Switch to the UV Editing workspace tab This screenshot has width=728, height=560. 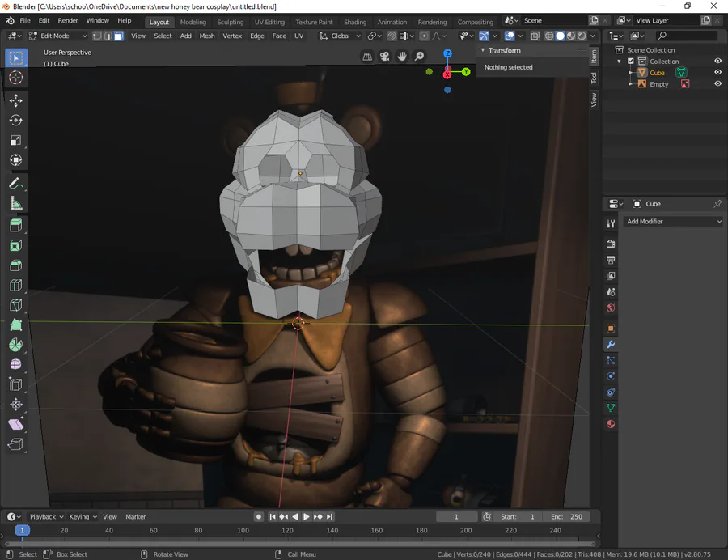point(269,22)
